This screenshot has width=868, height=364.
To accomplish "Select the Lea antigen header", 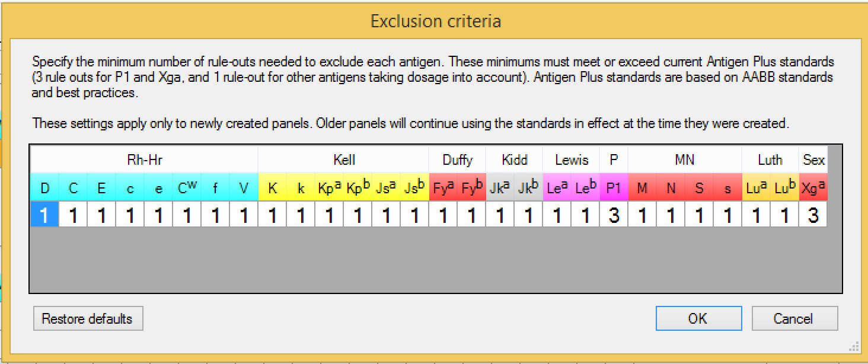I will pyautogui.click(x=556, y=187).
